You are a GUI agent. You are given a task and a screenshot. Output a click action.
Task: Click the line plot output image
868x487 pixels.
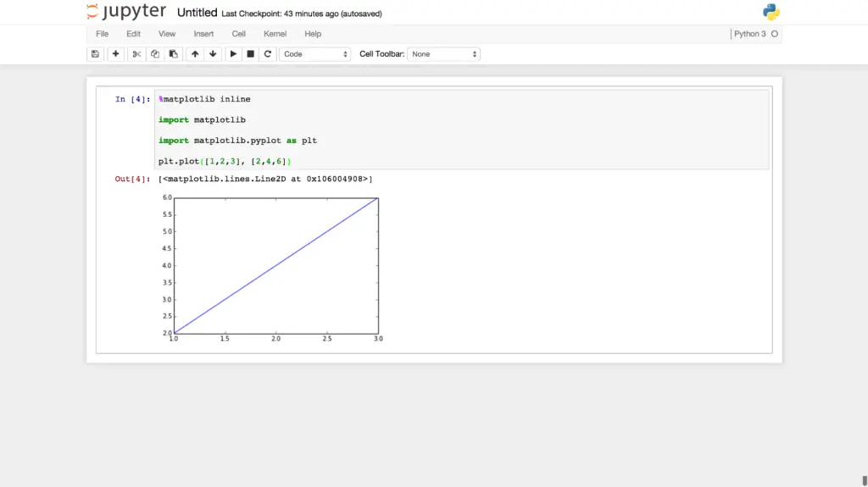271,268
